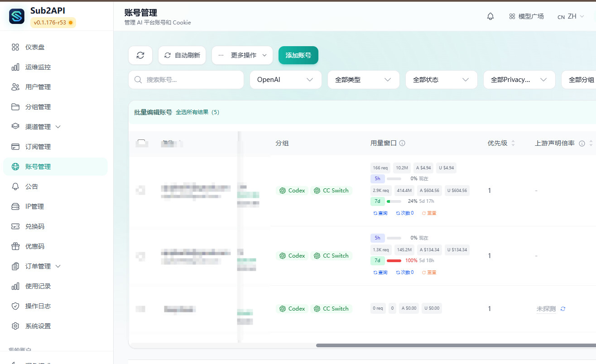Screen dimensions: 596x364
Task: Click 查询 in the $604.56 row
Action: click(x=380, y=213)
